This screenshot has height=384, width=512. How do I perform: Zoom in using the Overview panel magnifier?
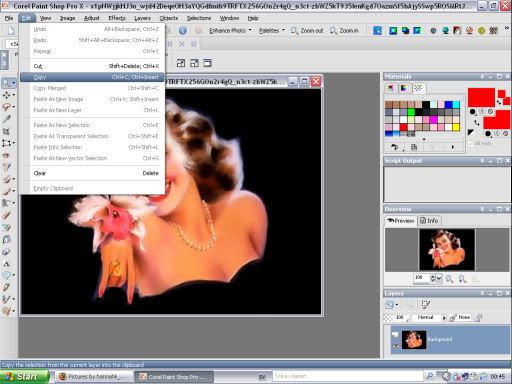(x=462, y=279)
